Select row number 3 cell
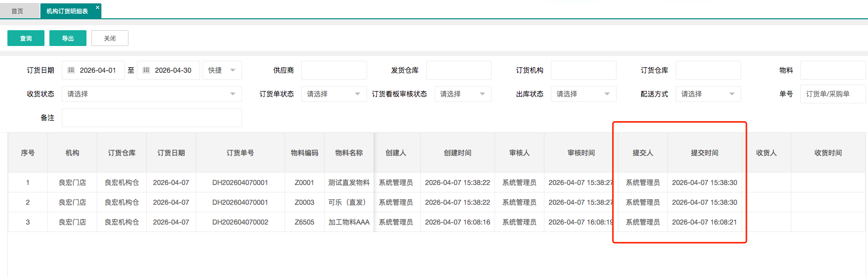The width and height of the screenshot is (868, 277). (x=28, y=222)
